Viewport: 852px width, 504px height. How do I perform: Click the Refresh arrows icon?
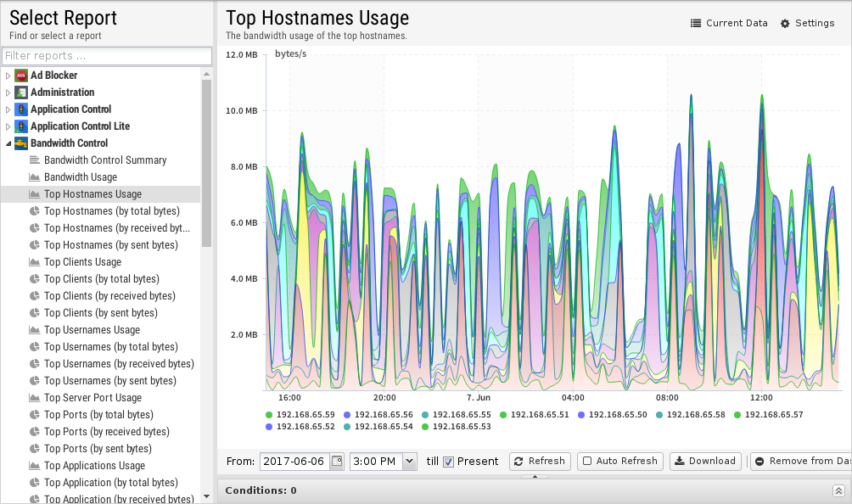518,461
